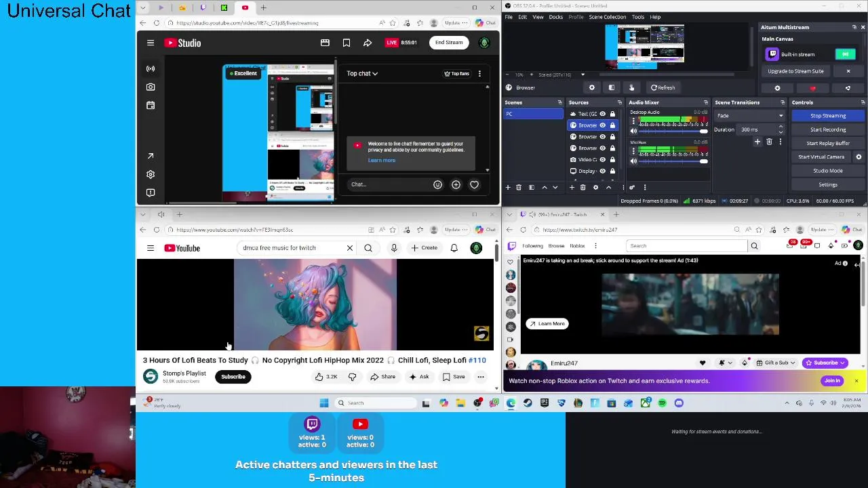Mute Desktop Audio speaker icon
This screenshot has width=868, height=488.
pos(633,131)
